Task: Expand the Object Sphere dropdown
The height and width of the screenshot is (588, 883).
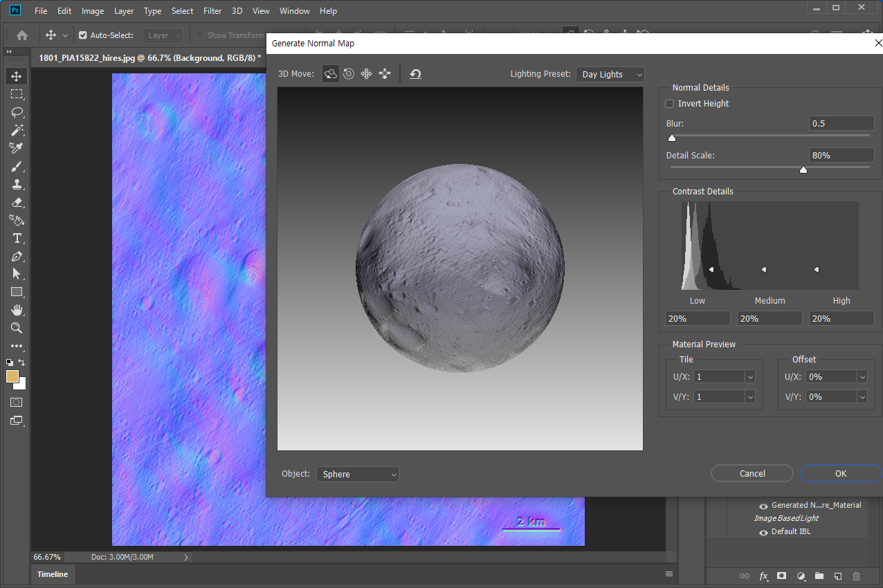Action: (x=358, y=474)
